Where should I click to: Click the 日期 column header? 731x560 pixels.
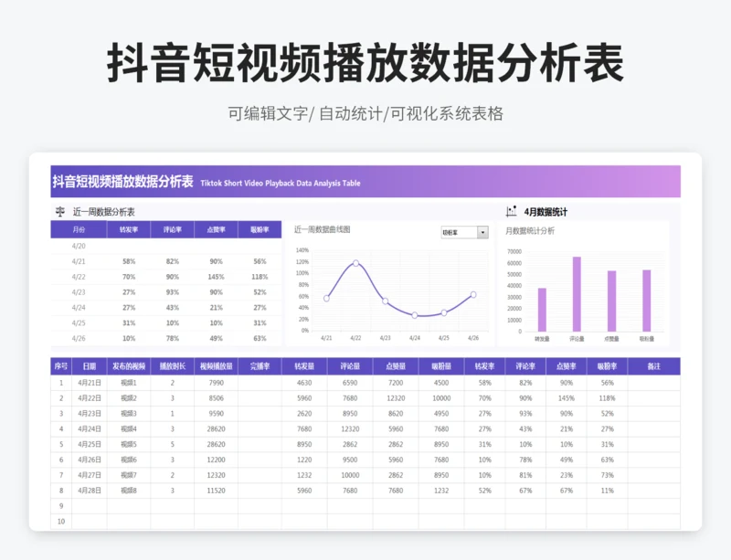89,366
